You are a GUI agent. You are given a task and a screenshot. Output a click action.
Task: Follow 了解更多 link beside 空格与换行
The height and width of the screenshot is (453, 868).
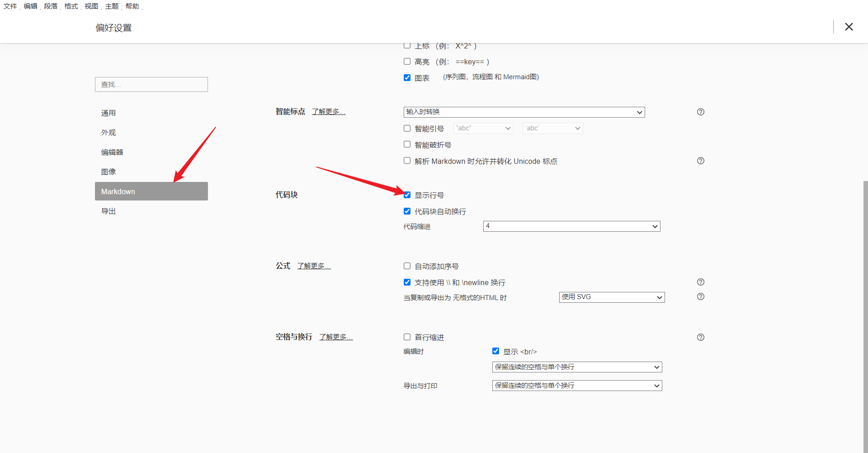[x=336, y=337]
